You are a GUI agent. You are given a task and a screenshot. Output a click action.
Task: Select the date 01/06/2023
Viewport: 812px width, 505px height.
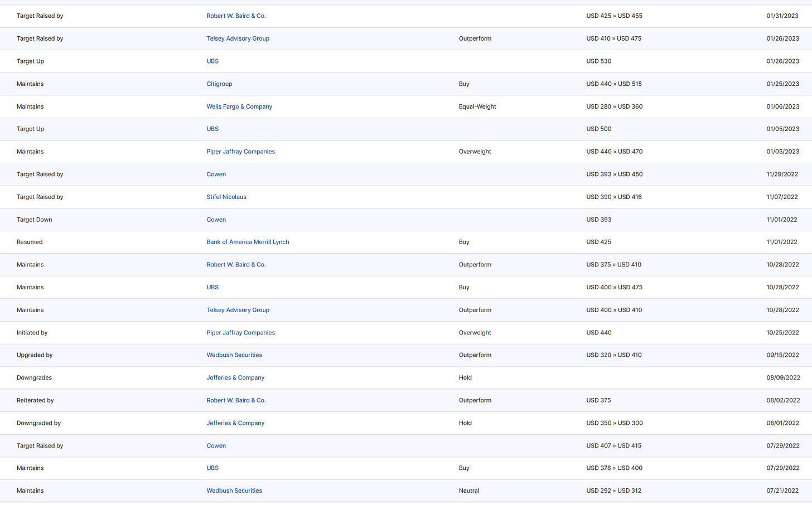coord(782,106)
